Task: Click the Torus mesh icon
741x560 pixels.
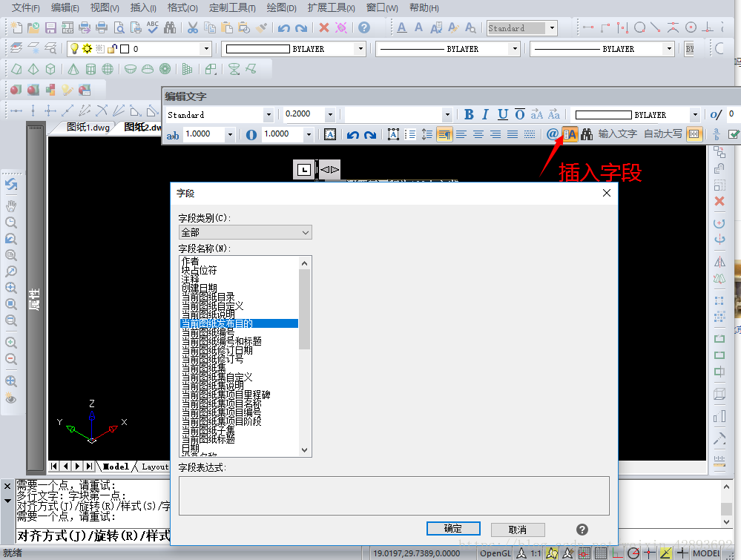Action: coord(165,69)
